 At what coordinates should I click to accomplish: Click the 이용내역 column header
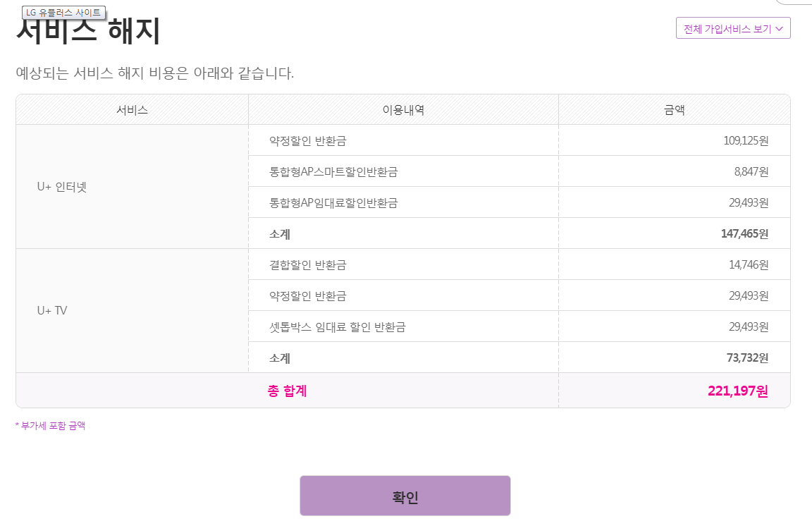tap(403, 110)
